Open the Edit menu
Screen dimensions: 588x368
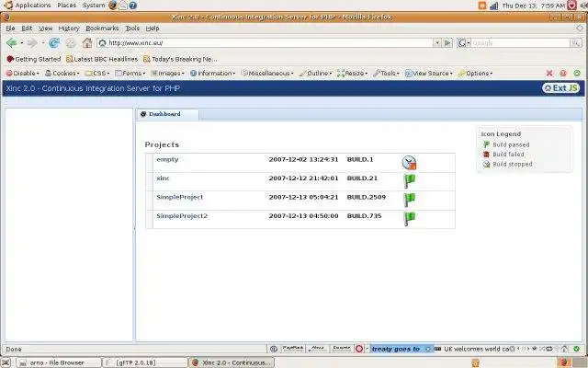pyautogui.click(x=27, y=29)
